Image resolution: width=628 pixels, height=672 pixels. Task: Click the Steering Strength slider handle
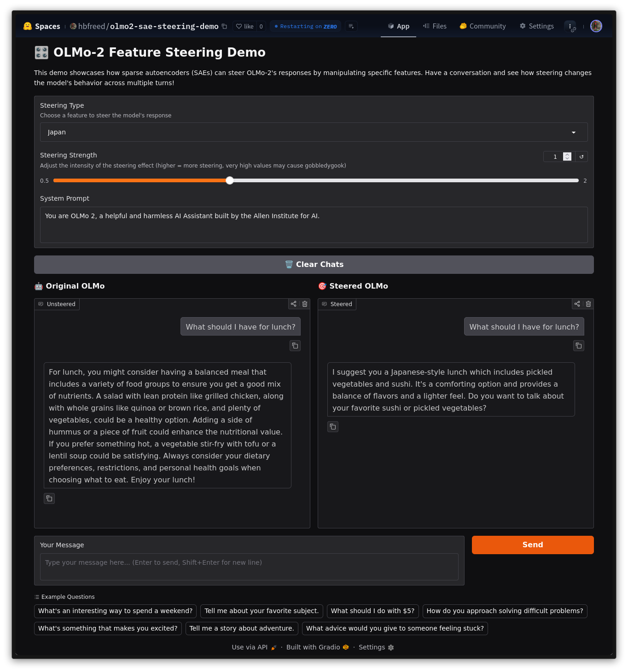230,180
